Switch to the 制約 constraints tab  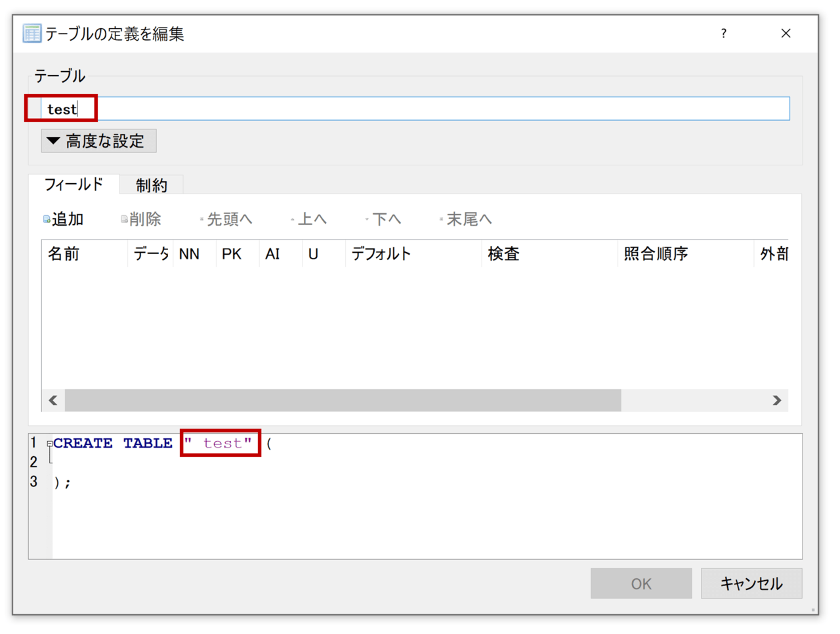(152, 186)
